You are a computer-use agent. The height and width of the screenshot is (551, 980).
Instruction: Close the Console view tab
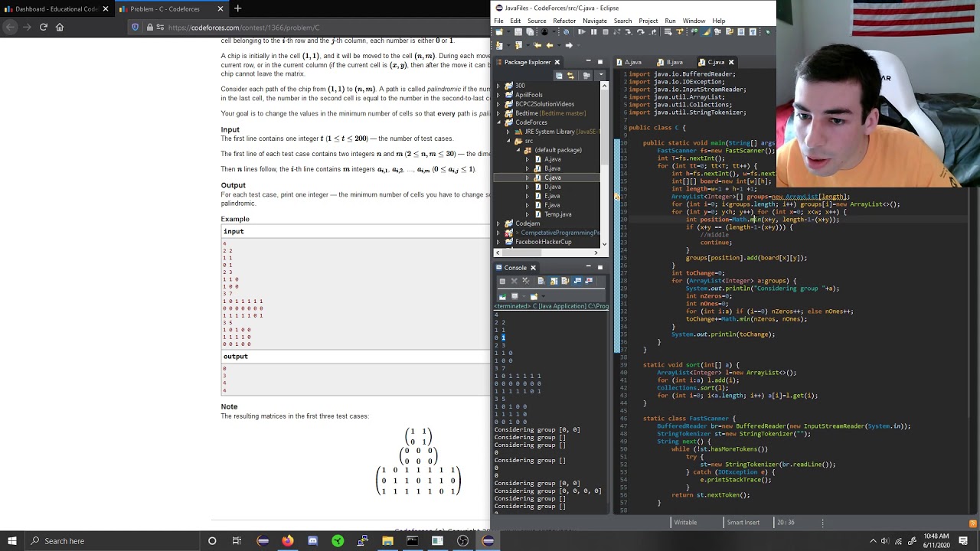pos(533,268)
